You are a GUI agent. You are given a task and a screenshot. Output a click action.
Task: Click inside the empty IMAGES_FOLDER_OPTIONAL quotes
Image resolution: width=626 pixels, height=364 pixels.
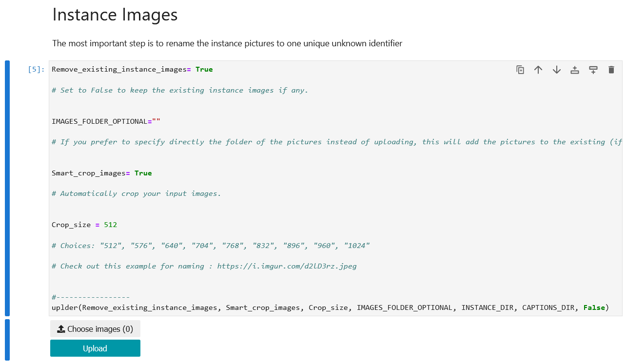[156, 121]
